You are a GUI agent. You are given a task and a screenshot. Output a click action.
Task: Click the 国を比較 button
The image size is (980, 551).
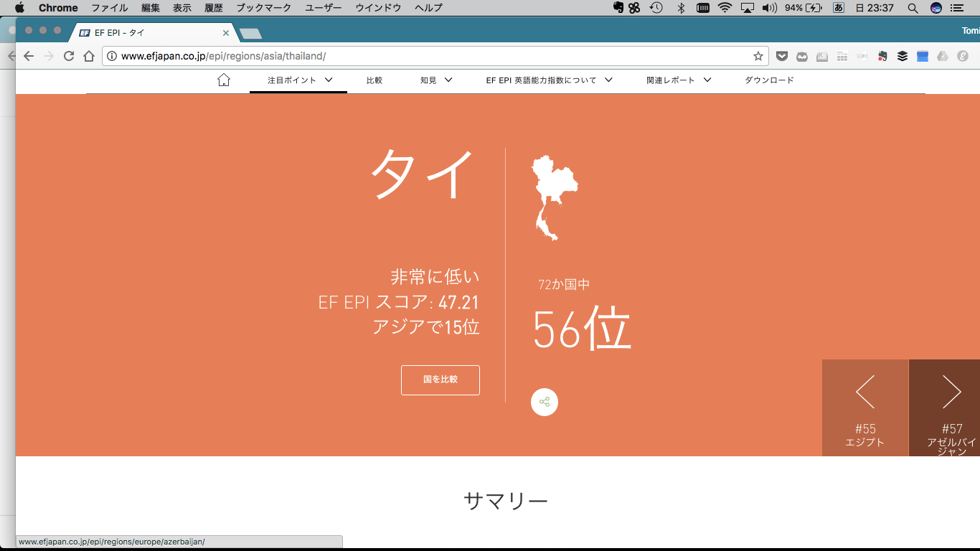coord(440,380)
